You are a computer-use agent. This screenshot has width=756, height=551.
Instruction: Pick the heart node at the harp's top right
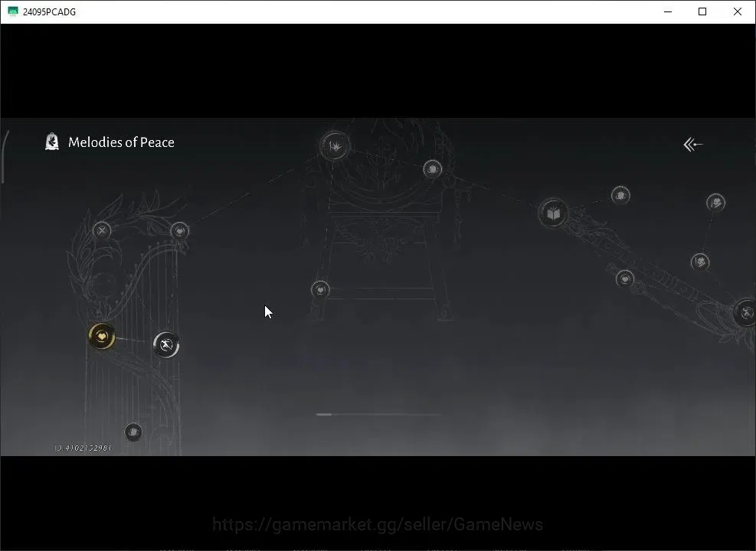pos(180,231)
